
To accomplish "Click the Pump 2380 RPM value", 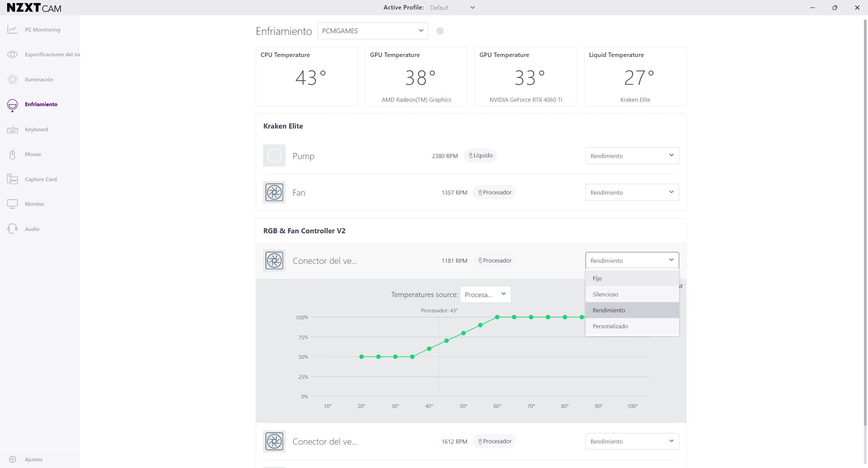I will point(445,156).
